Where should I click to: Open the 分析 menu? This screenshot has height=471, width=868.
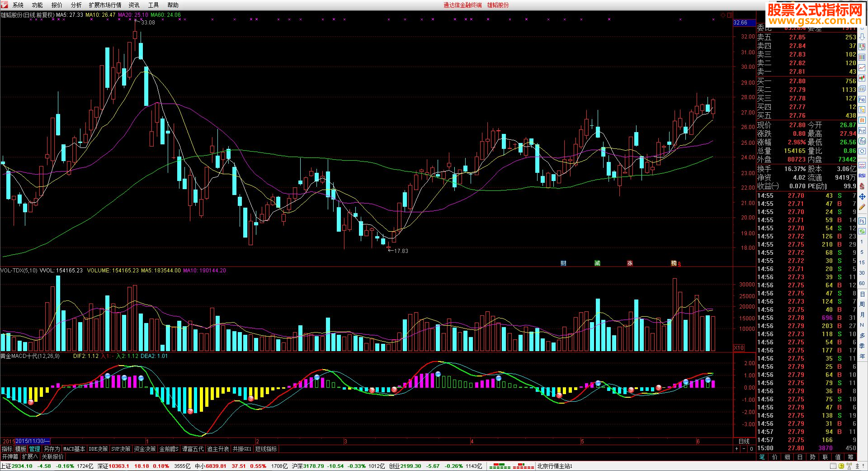76,5
